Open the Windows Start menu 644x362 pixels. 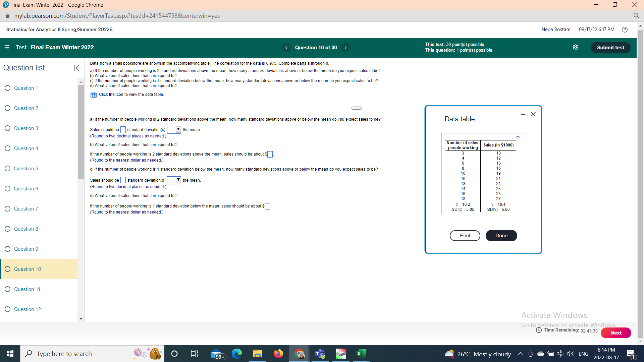(x=10, y=353)
